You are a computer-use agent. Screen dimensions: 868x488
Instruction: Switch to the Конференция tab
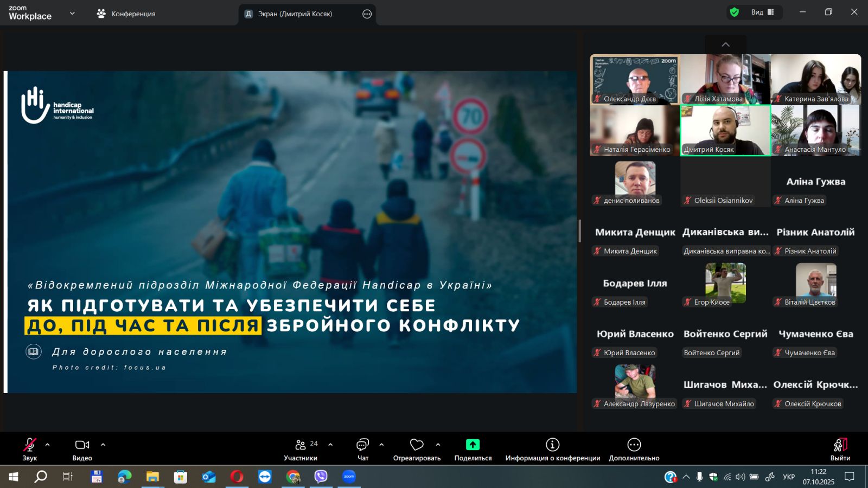(126, 14)
